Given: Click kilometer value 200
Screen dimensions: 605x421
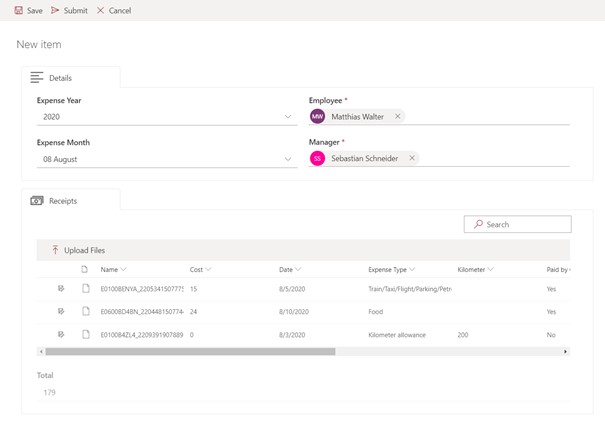Looking at the screenshot, I should 463,335.
